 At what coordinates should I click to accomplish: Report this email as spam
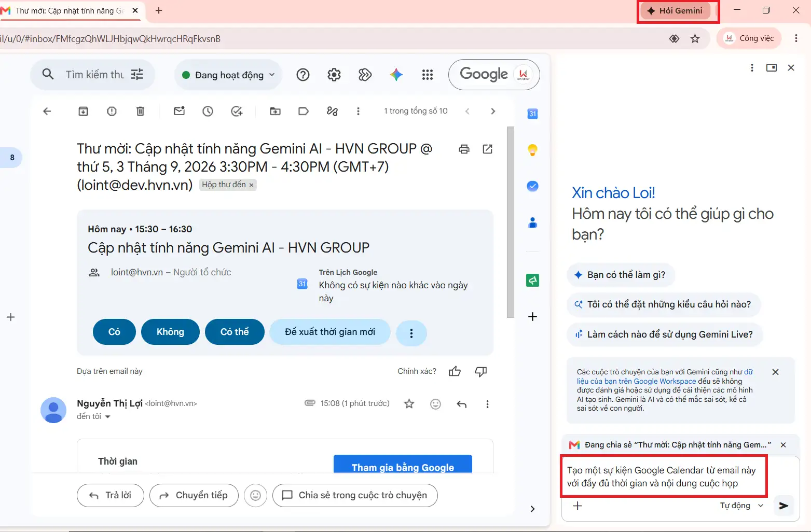click(x=112, y=111)
